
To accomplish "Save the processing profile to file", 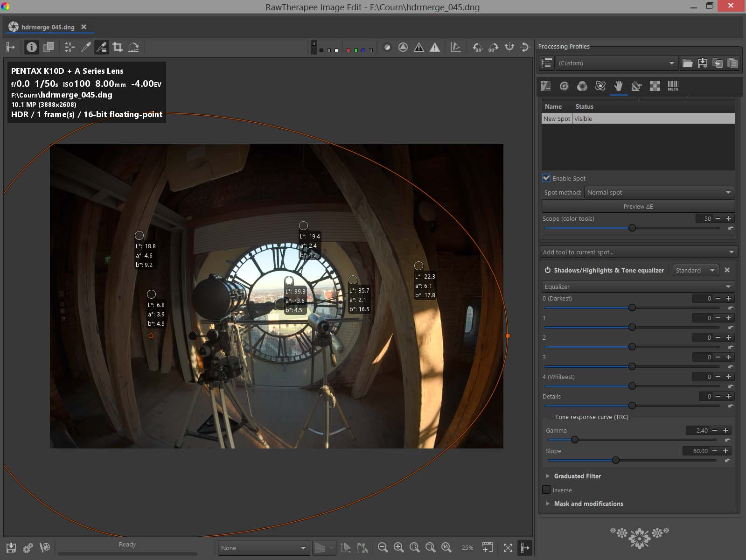I will pos(702,63).
